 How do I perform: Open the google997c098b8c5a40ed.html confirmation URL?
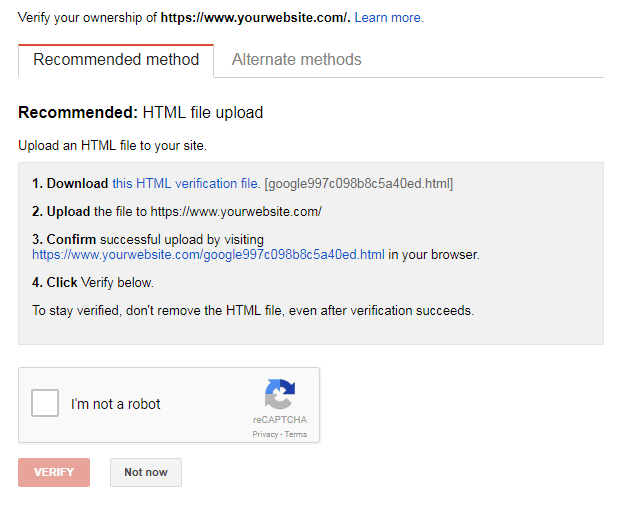tap(208, 255)
